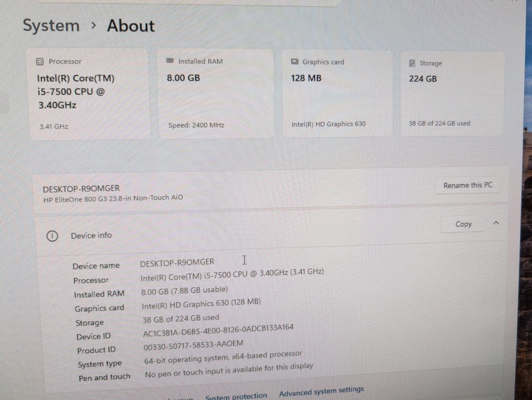Click the Pen and touch row label

click(105, 378)
